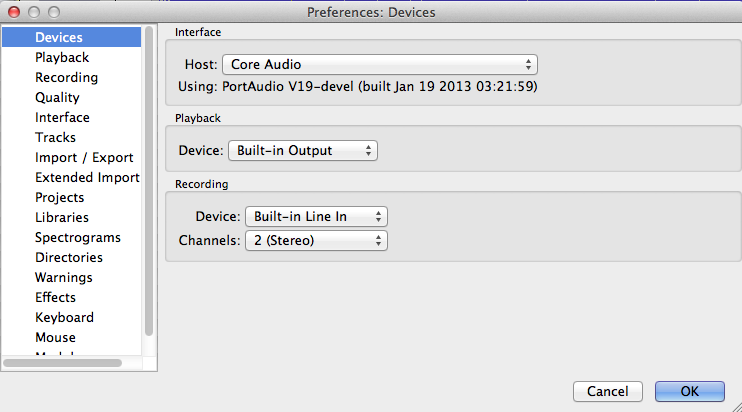
Task: Switch to Interface preferences
Action: click(x=62, y=118)
